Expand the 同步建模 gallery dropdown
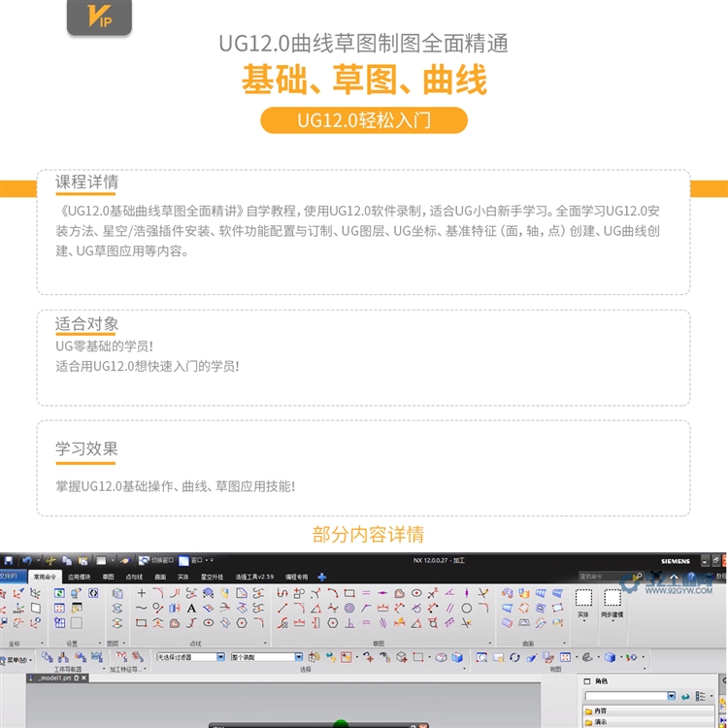Screen dimensions: 728x728 point(612,621)
